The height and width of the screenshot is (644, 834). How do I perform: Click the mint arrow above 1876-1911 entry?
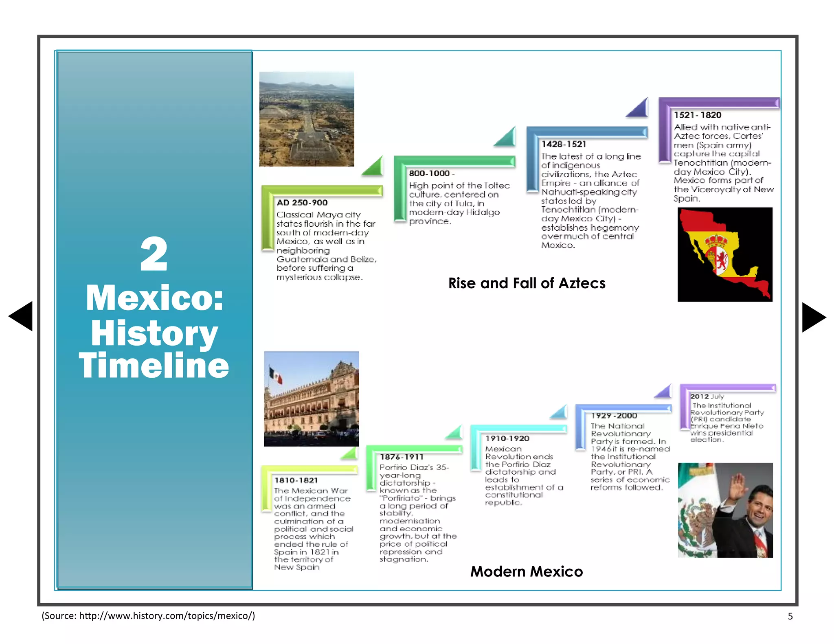click(x=454, y=432)
